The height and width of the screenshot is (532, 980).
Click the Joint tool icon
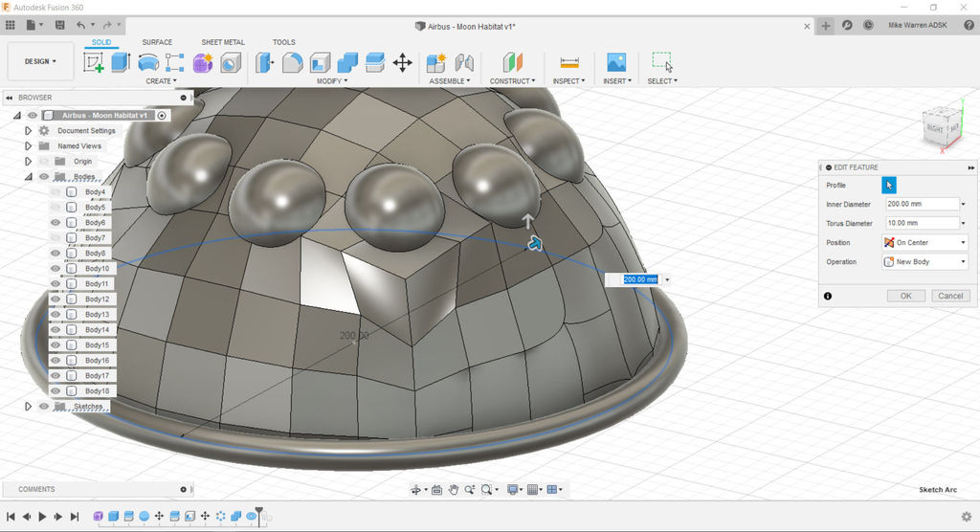click(464, 62)
